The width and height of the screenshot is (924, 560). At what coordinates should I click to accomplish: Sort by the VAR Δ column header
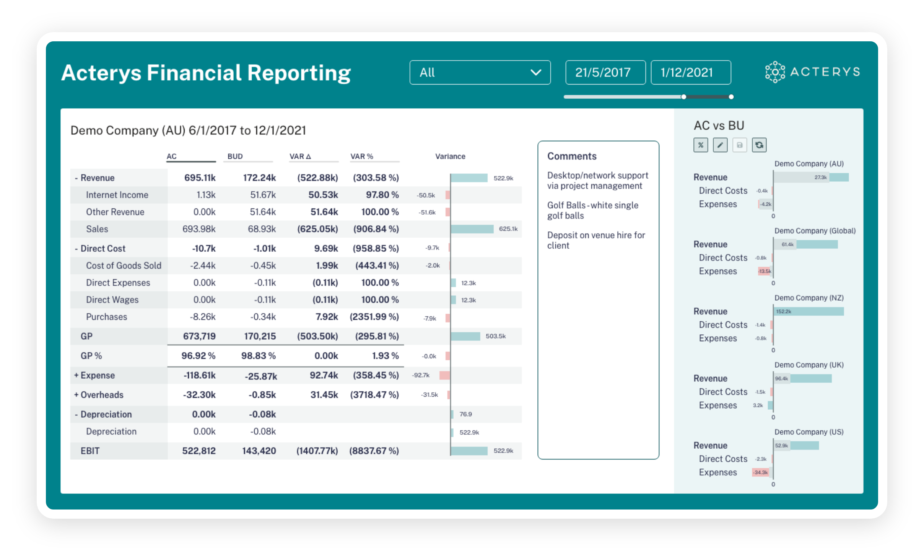(300, 156)
